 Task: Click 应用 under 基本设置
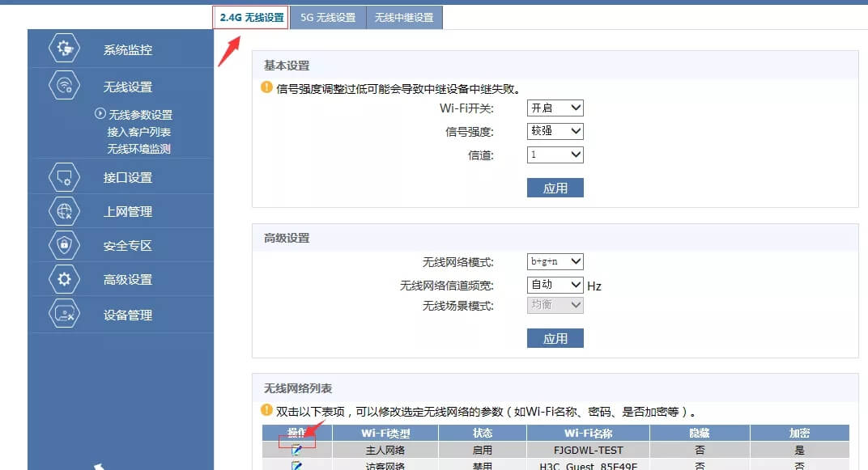point(555,187)
